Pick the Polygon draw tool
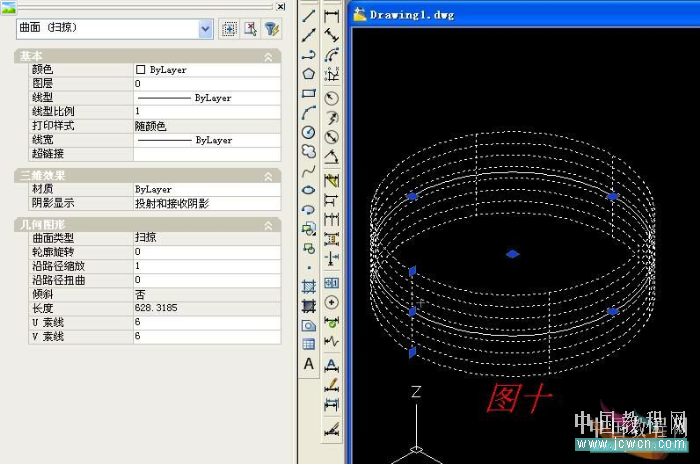Screen dimensions: 700x464 [309, 73]
